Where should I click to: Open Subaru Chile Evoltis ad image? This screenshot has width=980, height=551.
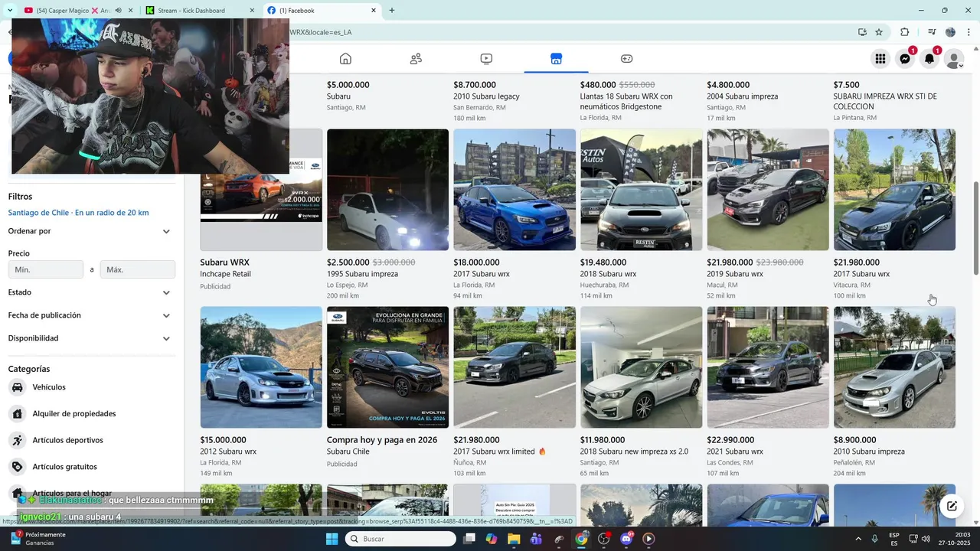[x=387, y=367]
